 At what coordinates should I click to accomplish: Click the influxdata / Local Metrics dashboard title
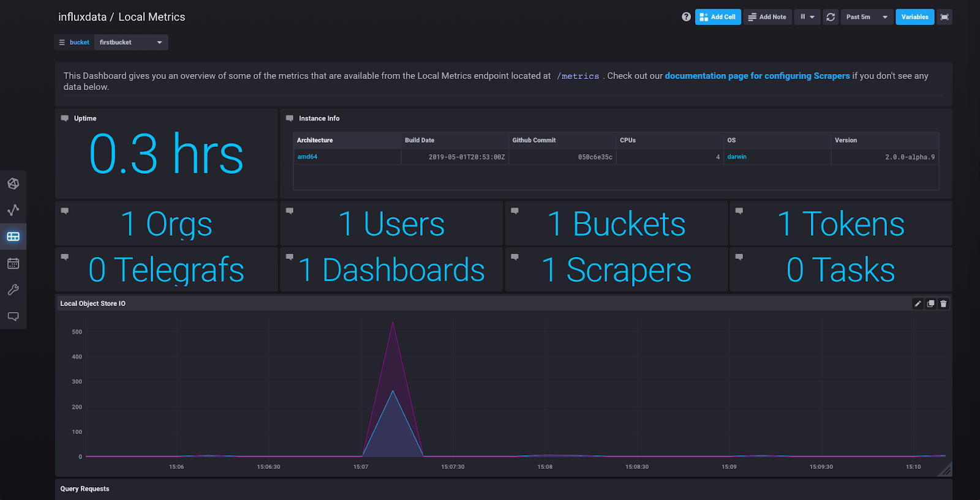[x=121, y=17]
